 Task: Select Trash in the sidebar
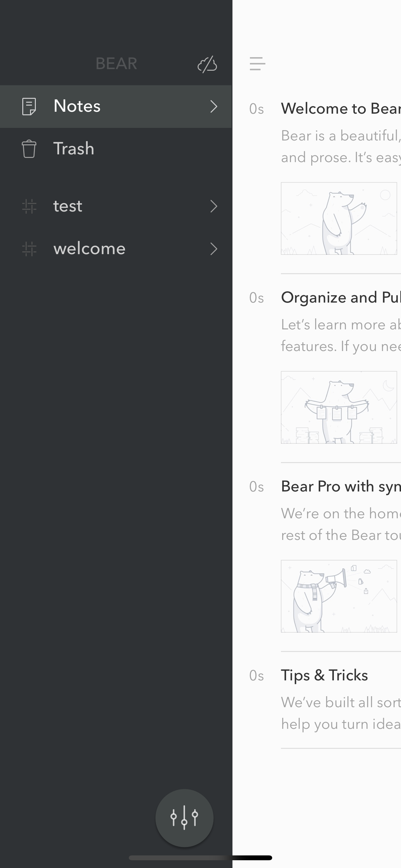coord(116,149)
